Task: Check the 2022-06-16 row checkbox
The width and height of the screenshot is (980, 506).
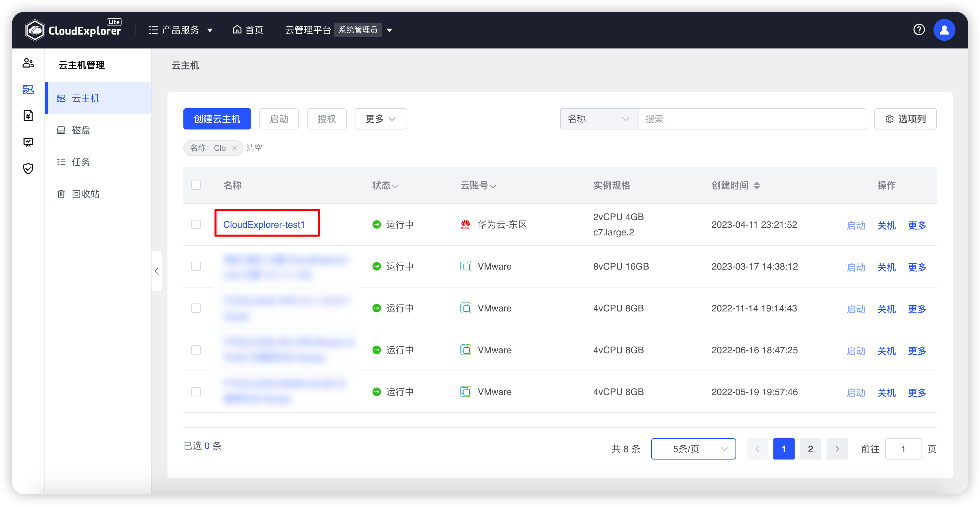Action: 196,350
